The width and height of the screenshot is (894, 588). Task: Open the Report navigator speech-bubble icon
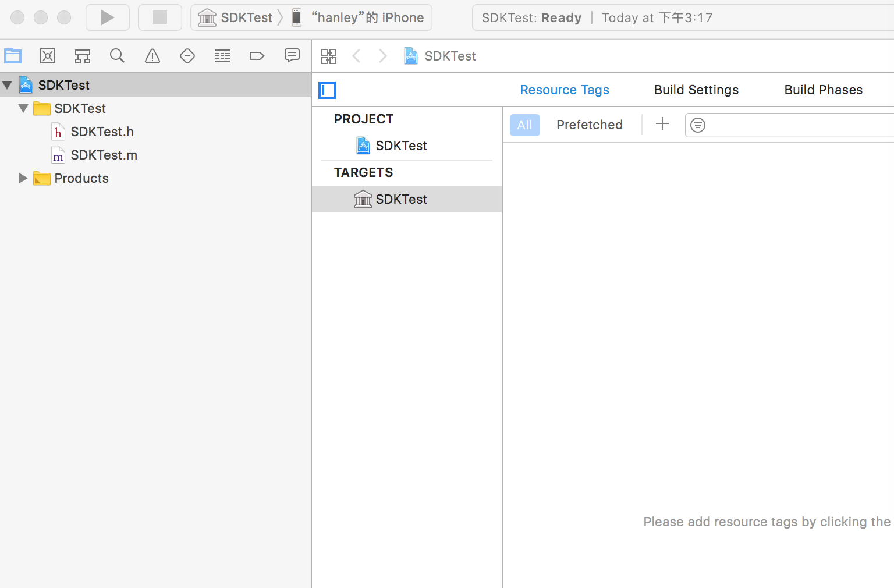click(x=292, y=56)
